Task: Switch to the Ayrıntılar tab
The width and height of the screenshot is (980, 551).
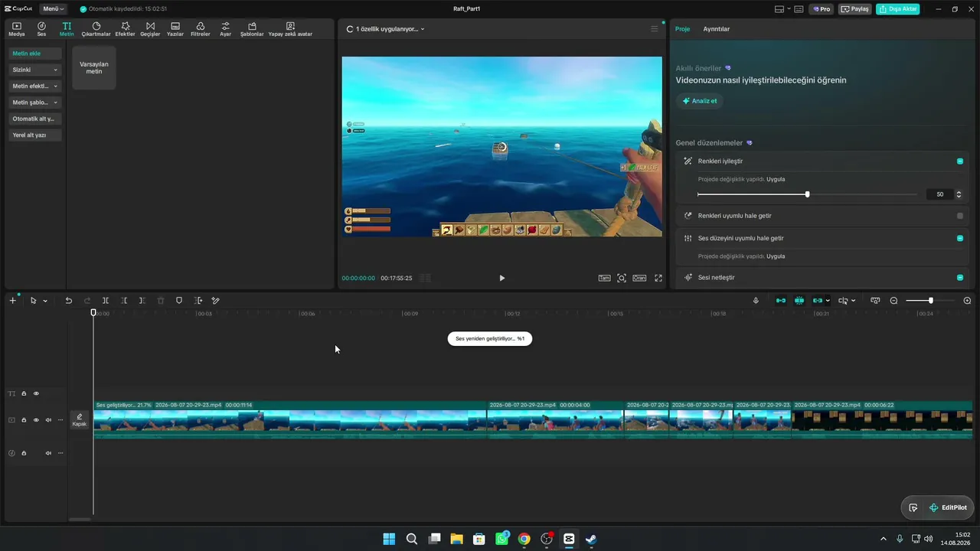Action: click(x=717, y=29)
